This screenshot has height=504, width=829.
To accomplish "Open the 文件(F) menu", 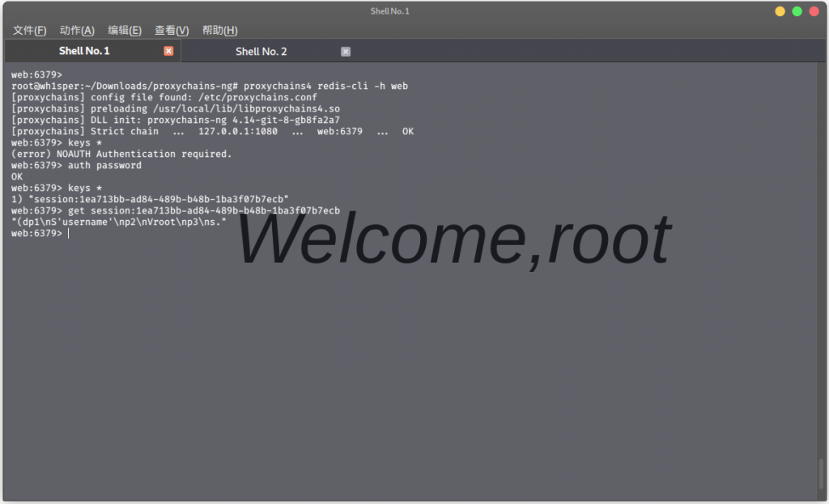I will tap(30, 30).
